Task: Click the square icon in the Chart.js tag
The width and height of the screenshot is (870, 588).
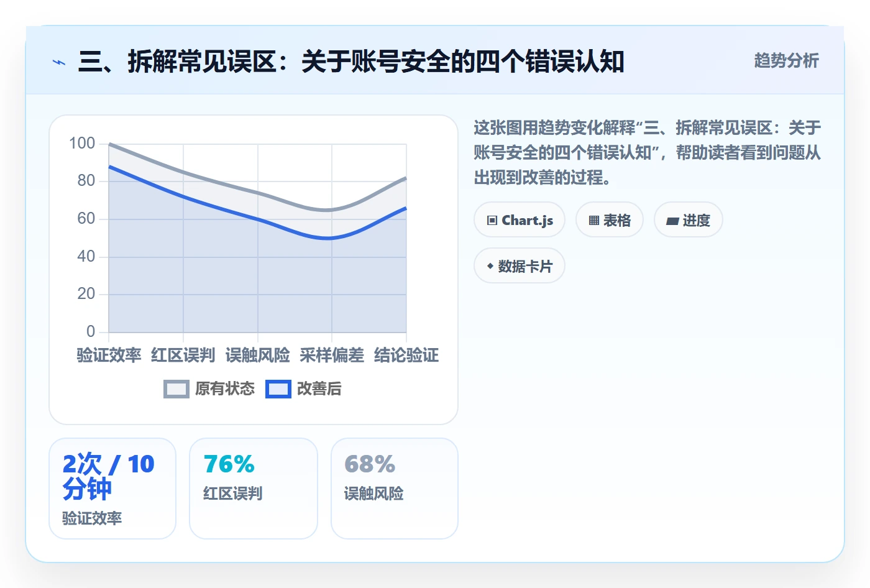Action: click(492, 221)
